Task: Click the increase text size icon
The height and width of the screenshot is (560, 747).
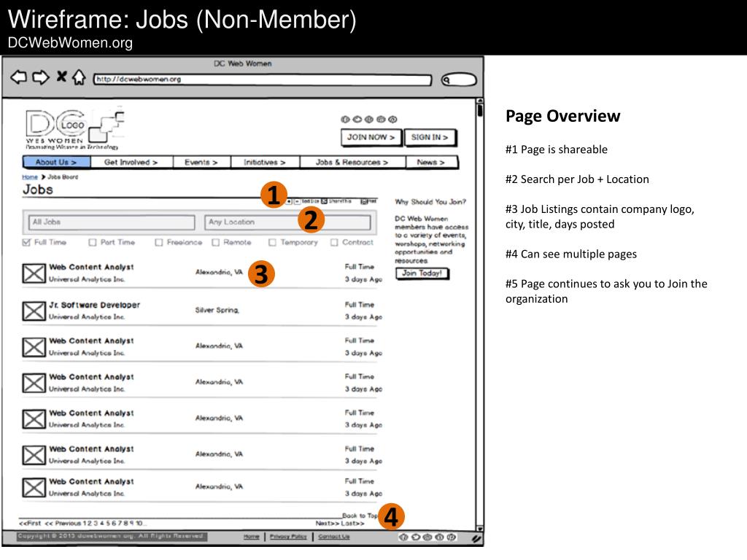Action: [289, 202]
